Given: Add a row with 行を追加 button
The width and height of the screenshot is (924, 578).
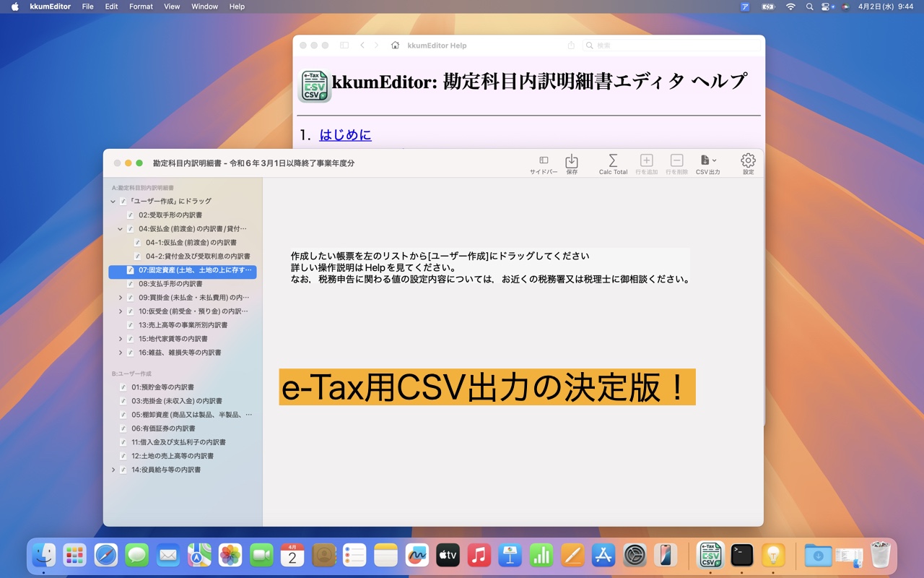Looking at the screenshot, I should tap(647, 164).
